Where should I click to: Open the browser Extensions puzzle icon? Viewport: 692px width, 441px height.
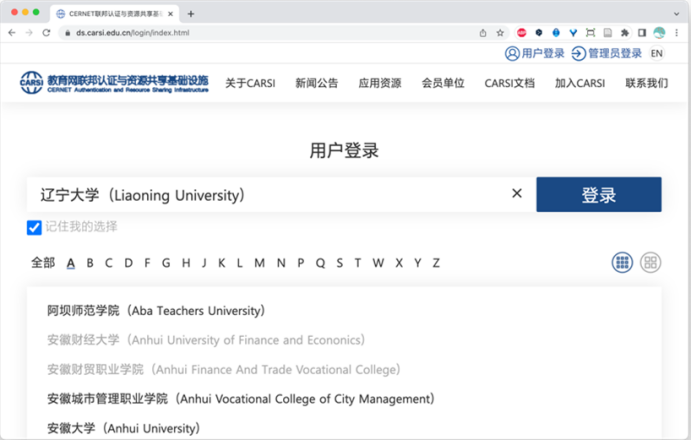click(x=625, y=33)
